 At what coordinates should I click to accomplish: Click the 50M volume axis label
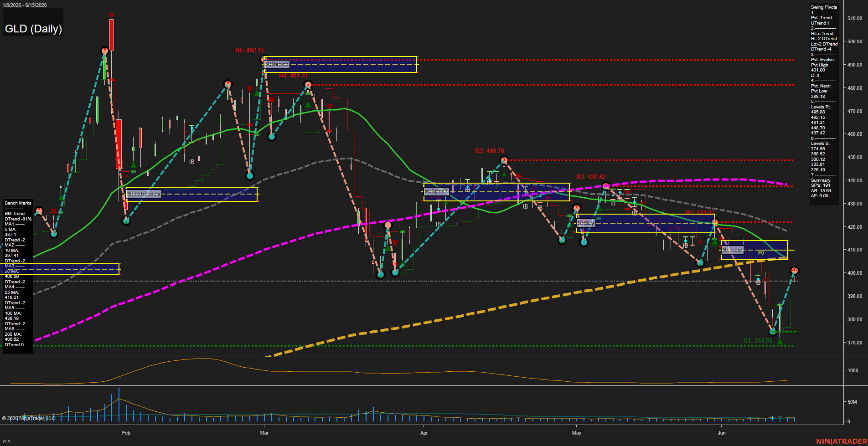[x=852, y=402]
